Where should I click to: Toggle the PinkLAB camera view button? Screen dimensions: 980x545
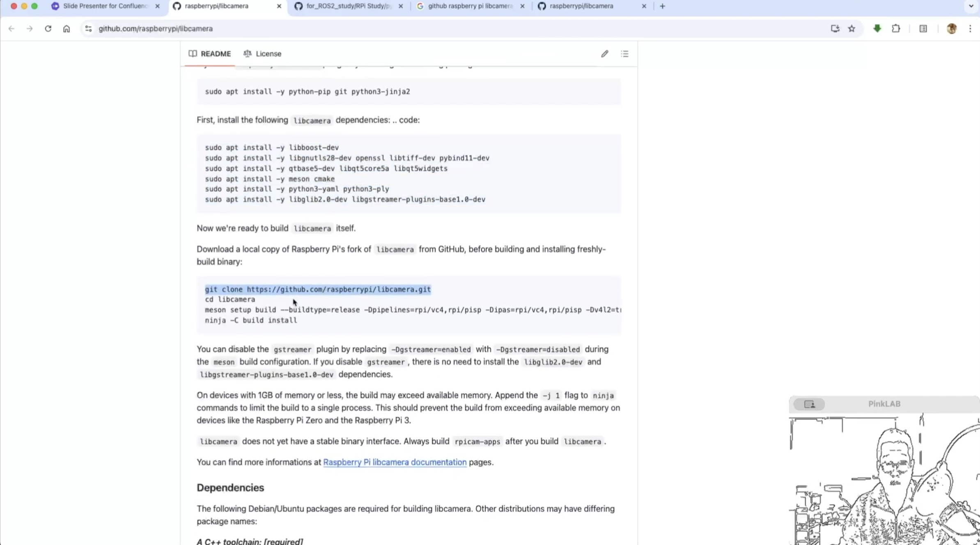pyautogui.click(x=809, y=404)
